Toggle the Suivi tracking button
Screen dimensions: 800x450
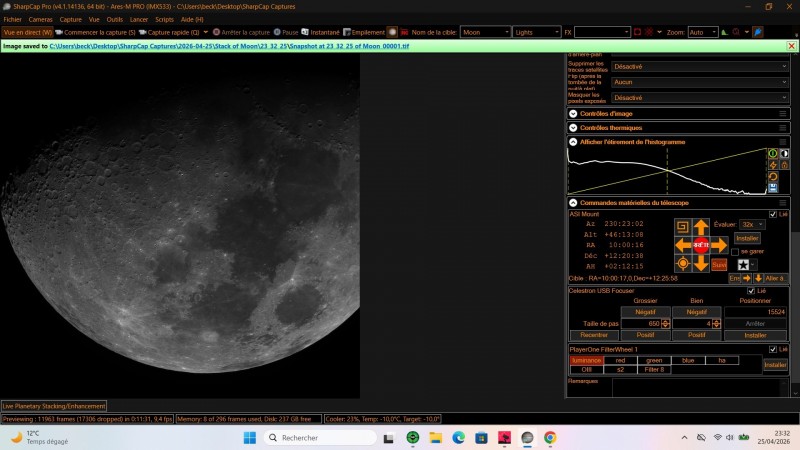[x=719, y=264]
